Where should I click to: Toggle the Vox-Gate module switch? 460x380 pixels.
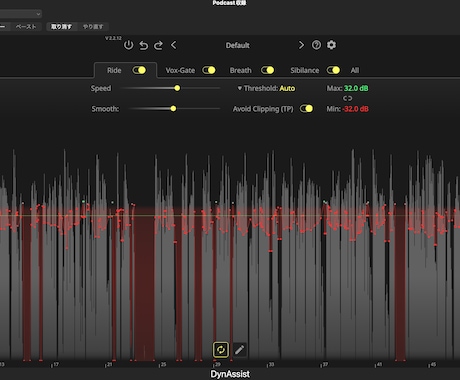point(209,70)
